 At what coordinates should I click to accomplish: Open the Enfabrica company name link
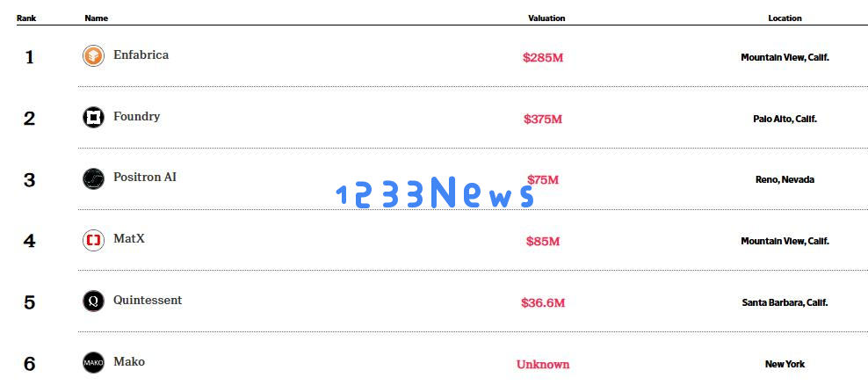tap(141, 54)
